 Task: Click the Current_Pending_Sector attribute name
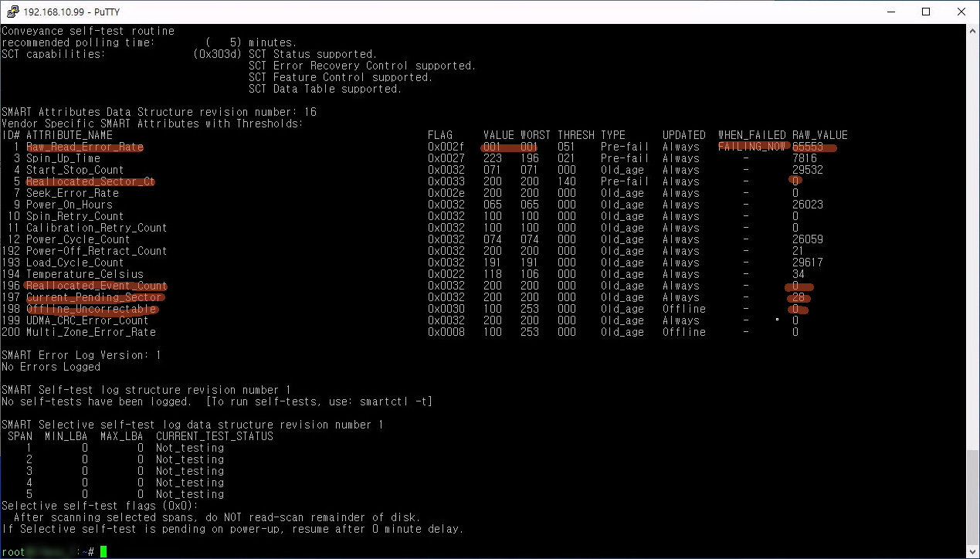click(94, 297)
